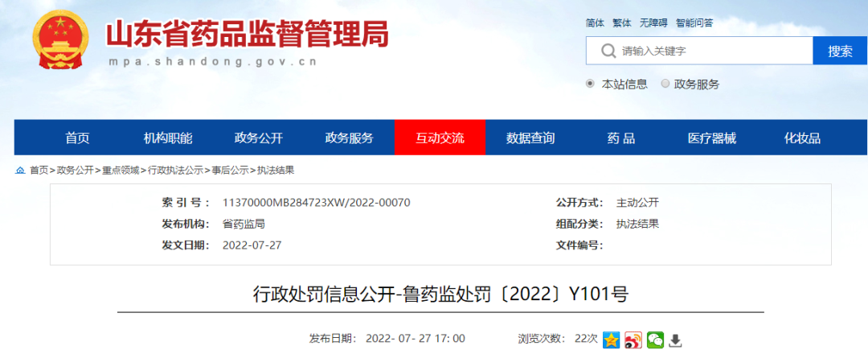Share article to Qzone star icon
The image size is (868, 350).
pos(612,340)
